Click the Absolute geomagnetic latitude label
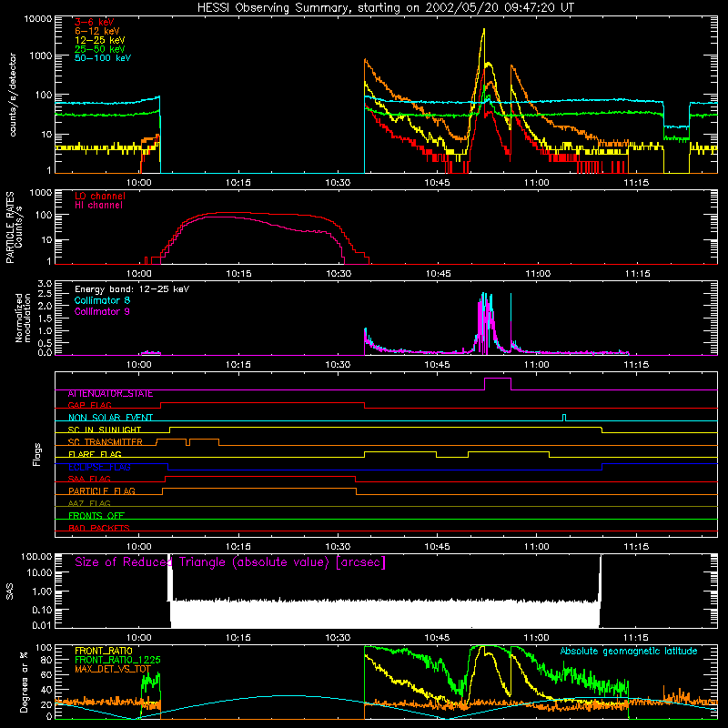 point(629,651)
